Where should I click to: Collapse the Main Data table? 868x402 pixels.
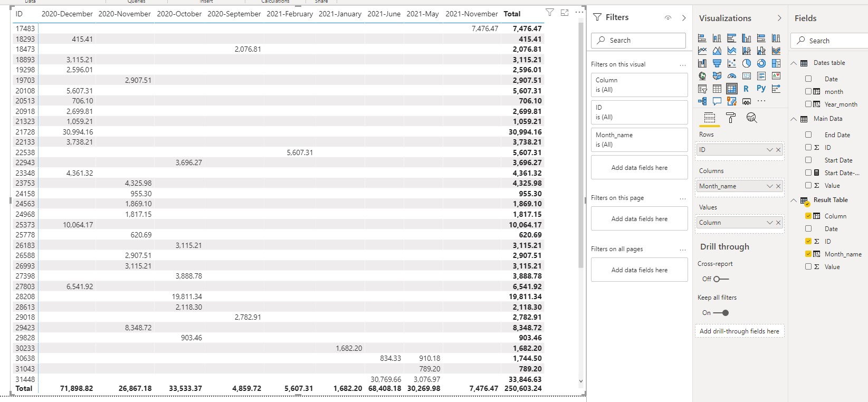(x=794, y=119)
